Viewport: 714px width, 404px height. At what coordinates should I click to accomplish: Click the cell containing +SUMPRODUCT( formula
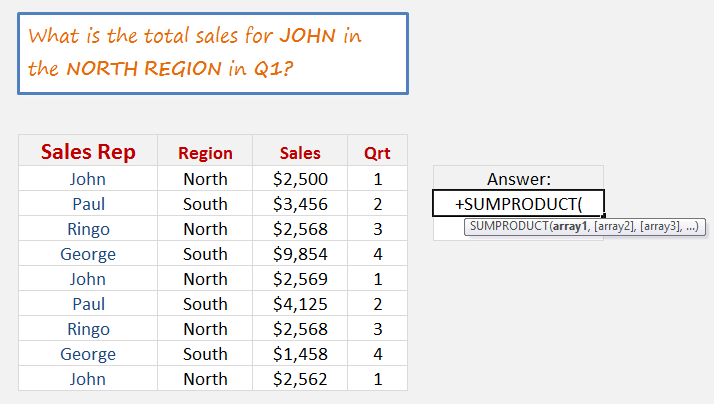(518, 203)
